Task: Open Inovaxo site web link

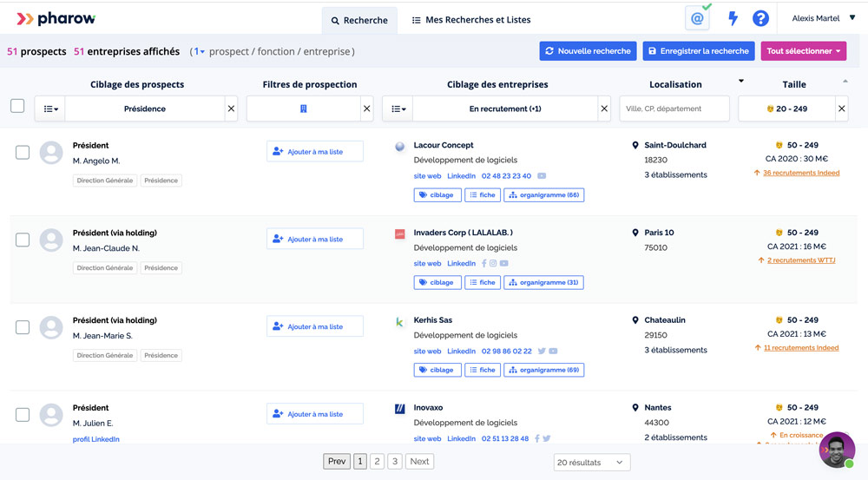Action: (x=427, y=438)
